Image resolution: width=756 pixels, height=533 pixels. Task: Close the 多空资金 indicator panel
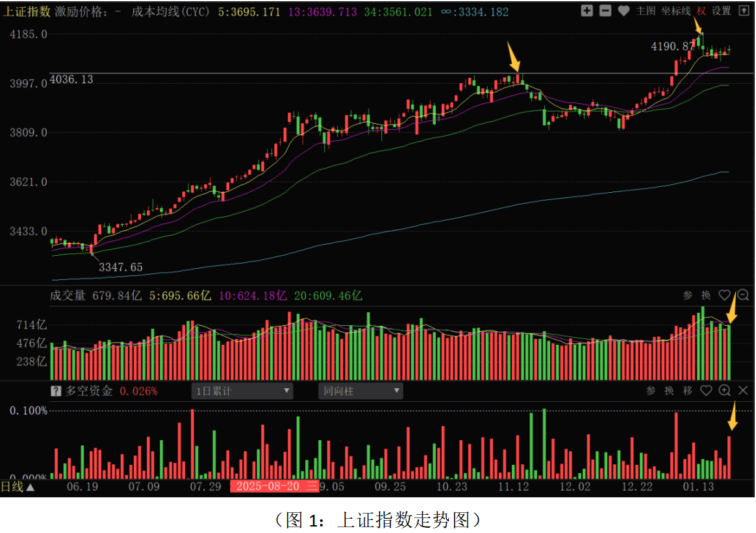tap(743, 390)
